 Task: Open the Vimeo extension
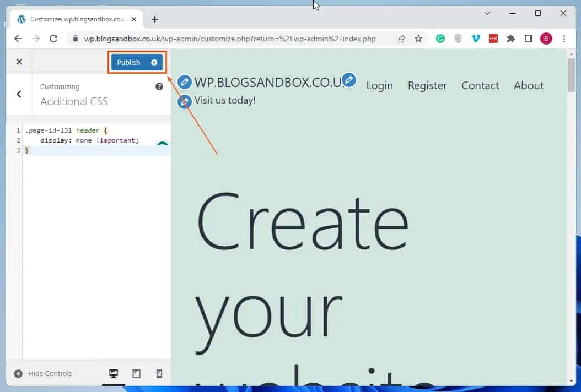tap(476, 39)
